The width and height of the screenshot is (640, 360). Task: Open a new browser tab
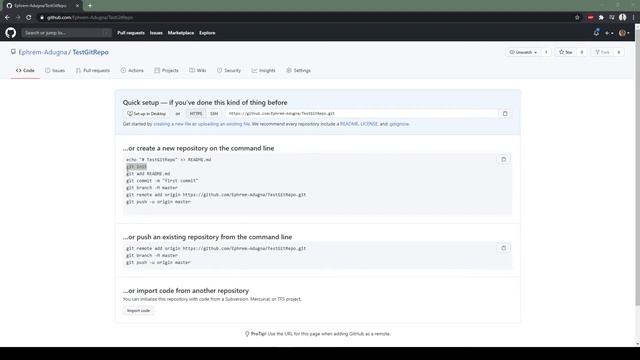pos(90,6)
